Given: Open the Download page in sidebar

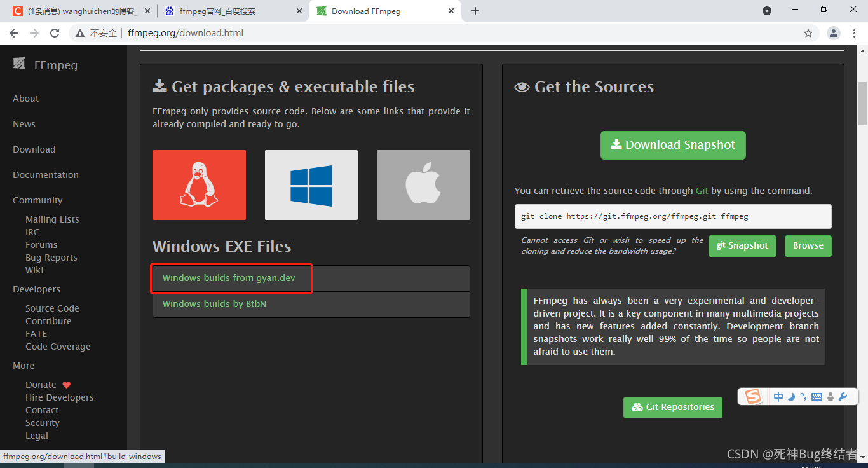Looking at the screenshot, I should click(34, 149).
